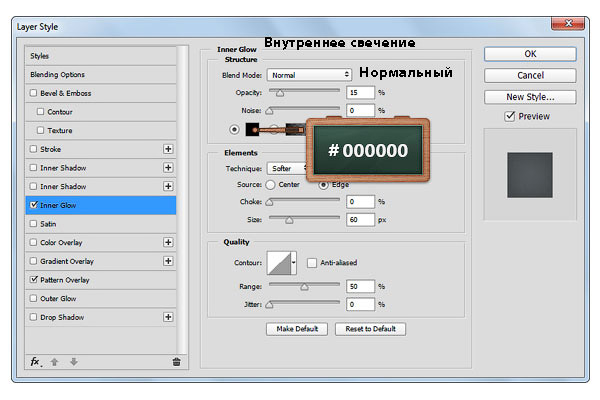Enable Bevel & Emboss checkbox
Image resolution: width=600 pixels, height=400 pixels.
pyautogui.click(x=34, y=93)
